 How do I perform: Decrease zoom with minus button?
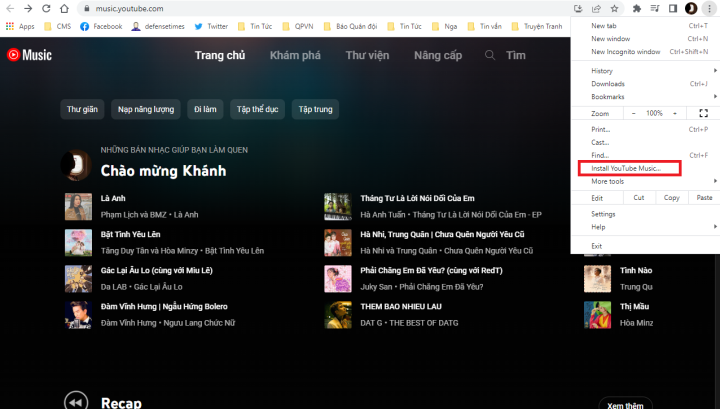tap(634, 113)
